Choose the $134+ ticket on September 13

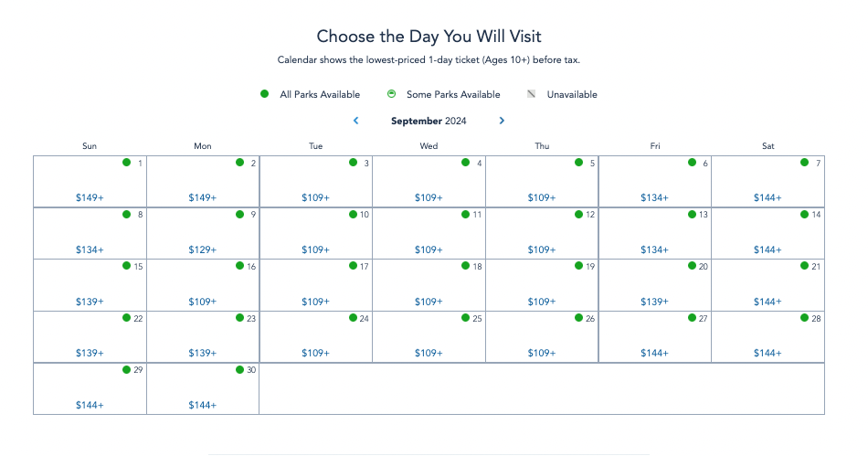coord(654,249)
